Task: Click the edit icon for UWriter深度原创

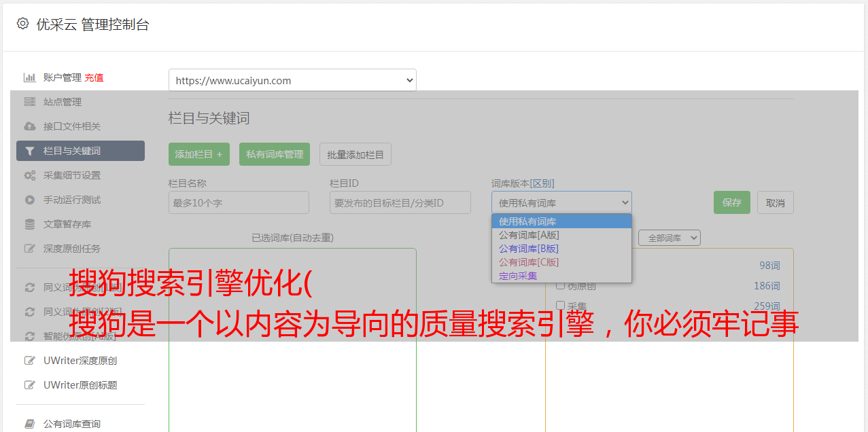Action: [x=29, y=361]
